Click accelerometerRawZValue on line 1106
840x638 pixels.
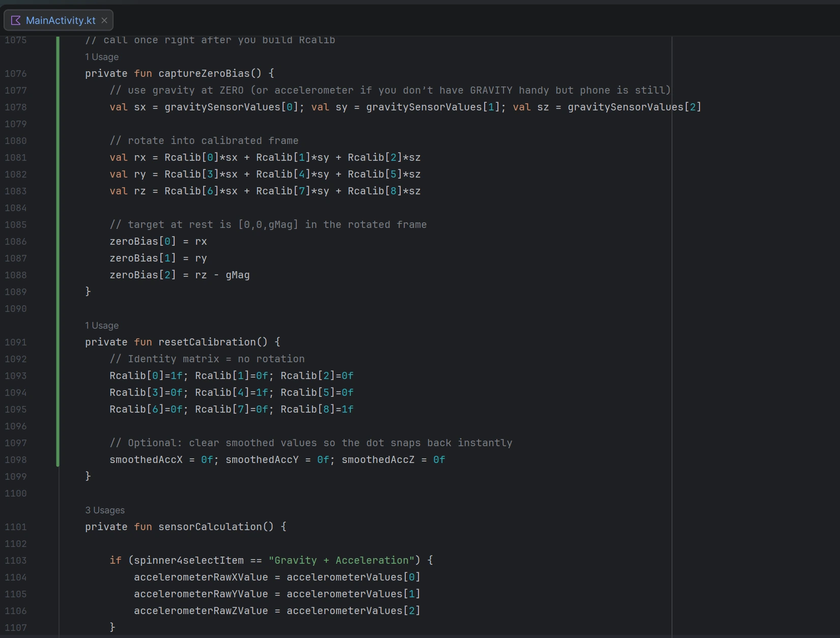click(201, 611)
